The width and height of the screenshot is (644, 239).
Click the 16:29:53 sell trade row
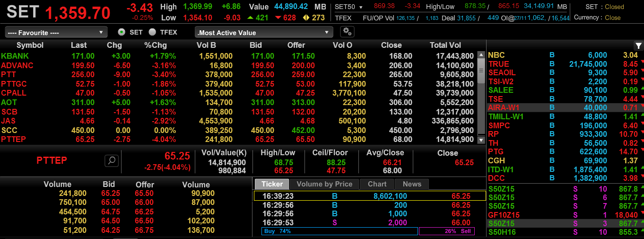(370, 222)
